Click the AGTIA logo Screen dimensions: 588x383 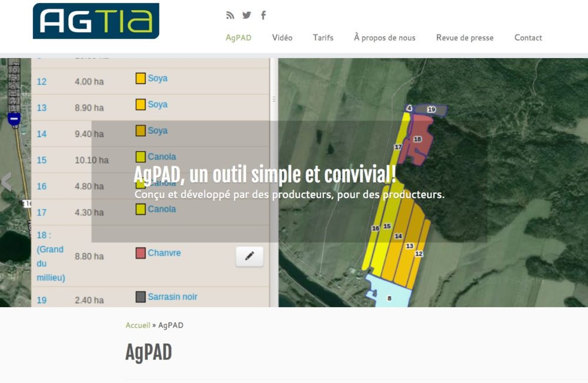tap(96, 21)
